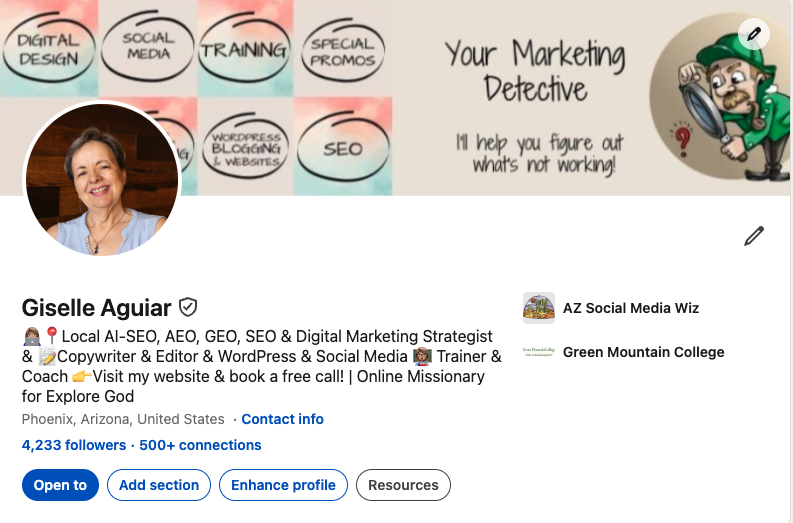View the 500+ connections link
The height and width of the screenshot is (523, 793).
point(200,445)
